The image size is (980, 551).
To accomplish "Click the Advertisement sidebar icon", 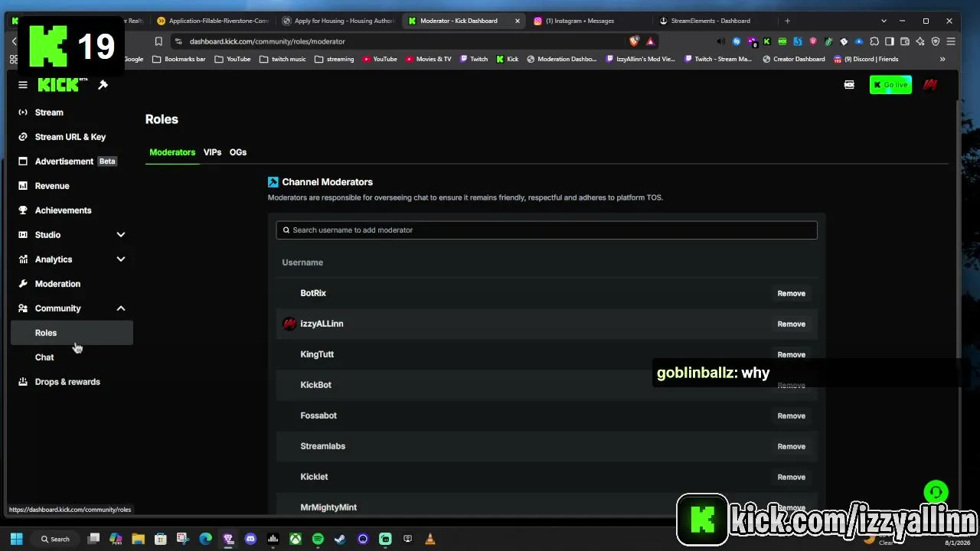I will tap(23, 161).
